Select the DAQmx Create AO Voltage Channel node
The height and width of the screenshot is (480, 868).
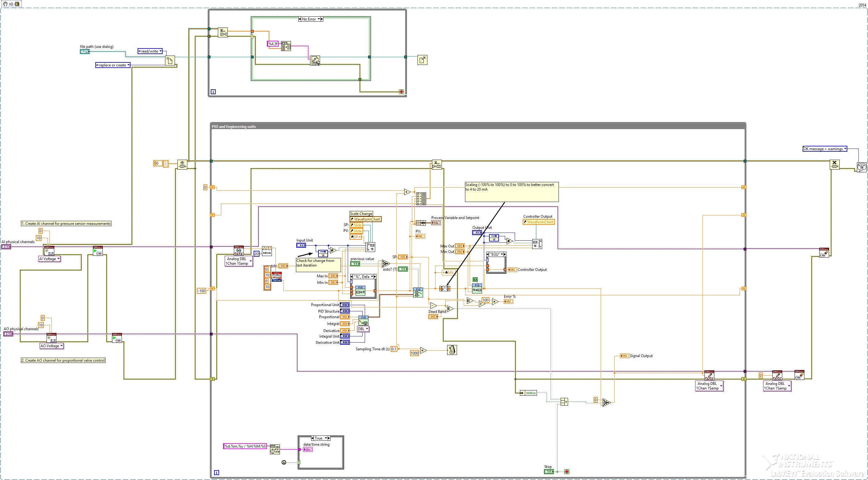point(52,338)
